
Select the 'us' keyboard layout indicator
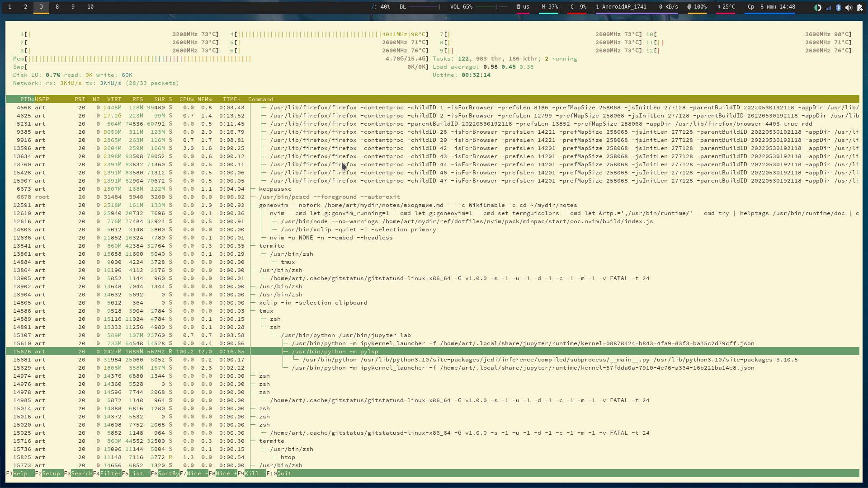[524, 7]
